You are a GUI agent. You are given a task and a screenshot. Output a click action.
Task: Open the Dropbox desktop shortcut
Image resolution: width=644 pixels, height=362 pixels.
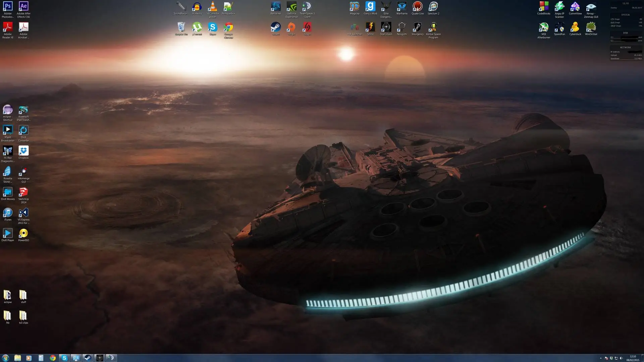click(23, 153)
